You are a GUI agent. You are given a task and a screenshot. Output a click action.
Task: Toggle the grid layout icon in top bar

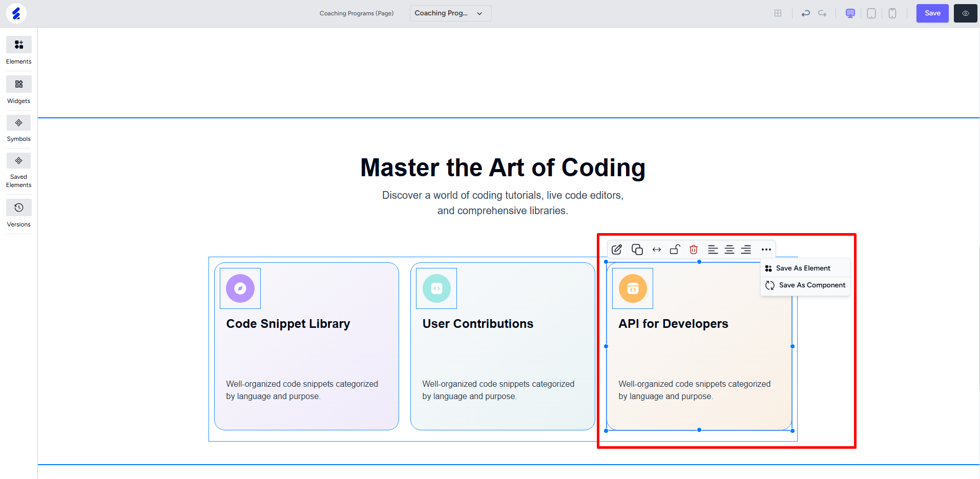pos(778,13)
